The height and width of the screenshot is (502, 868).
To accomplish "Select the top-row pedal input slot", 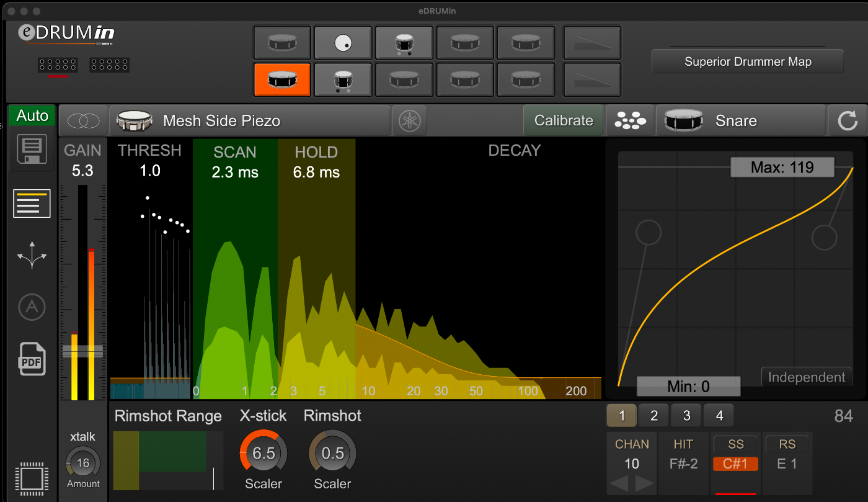I will coord(591,43).
